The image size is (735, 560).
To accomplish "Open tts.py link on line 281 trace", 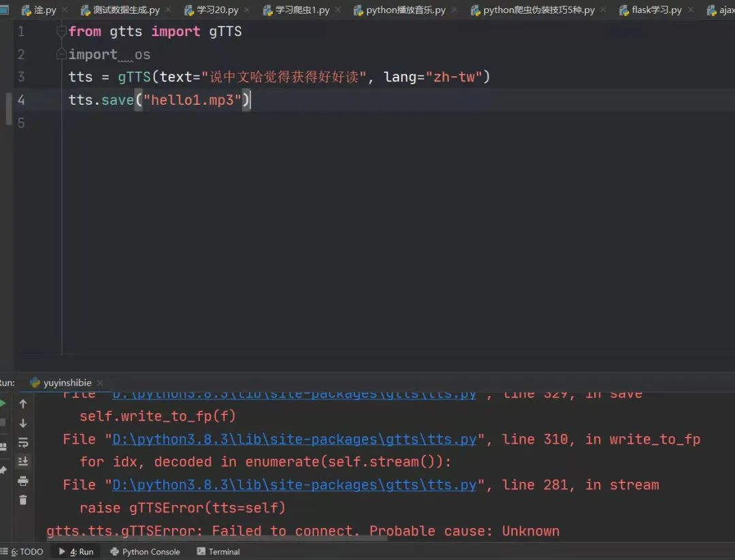I will click(x=295, y=485).
